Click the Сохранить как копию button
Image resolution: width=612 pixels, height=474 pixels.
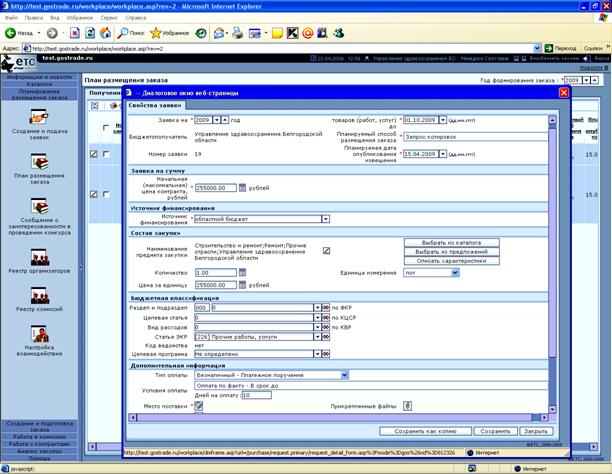425,431
